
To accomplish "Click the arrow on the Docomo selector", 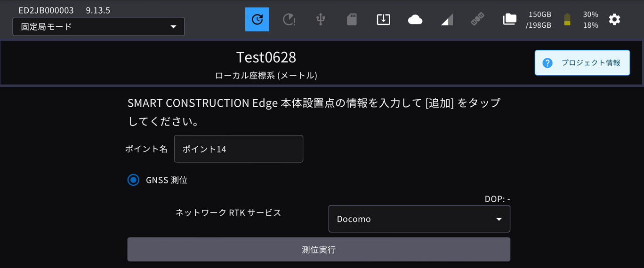I will (x=499, y=219).
